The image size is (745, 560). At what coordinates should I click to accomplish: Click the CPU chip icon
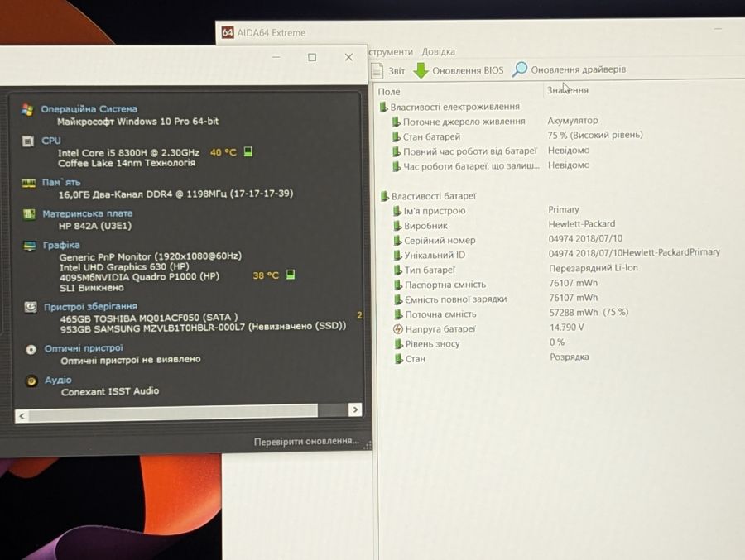click(x=28, y=141)
